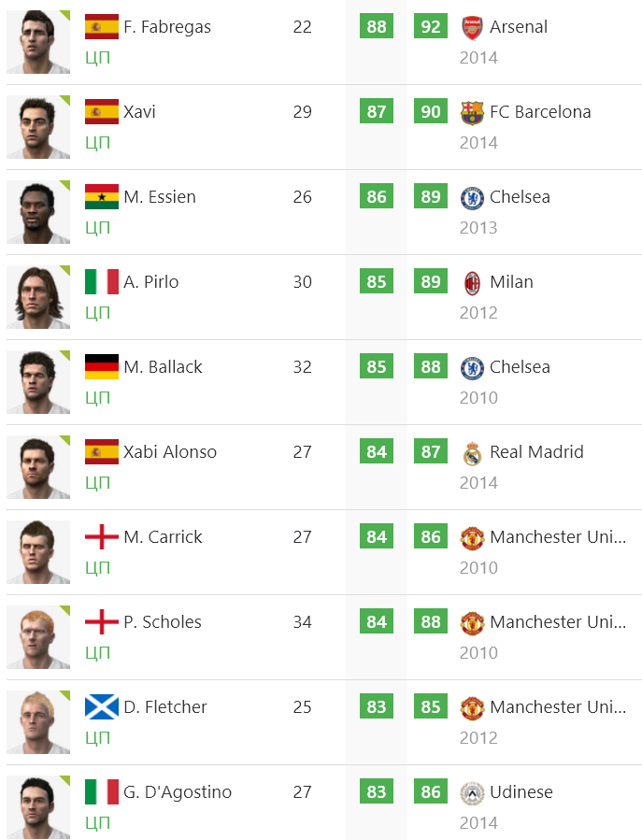642x840 pixels.
Task: Click the Milan club crest icon
Action: coord(472,282)
